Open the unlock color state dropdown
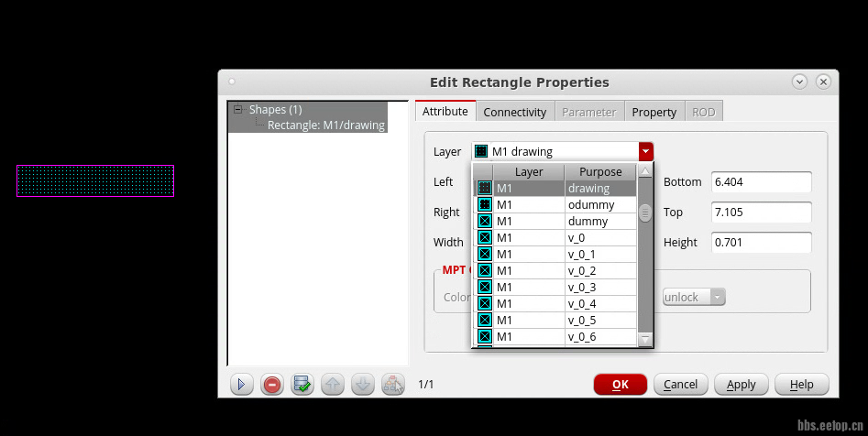The height and width of the screenshot is (436, 868). pyautogui.click(x=694, y=297)
